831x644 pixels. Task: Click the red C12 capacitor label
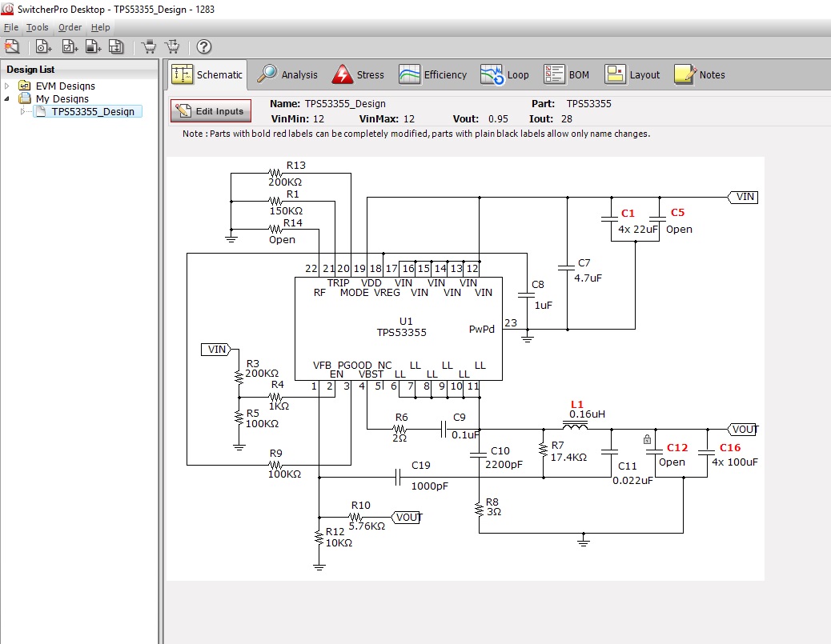(x=677, y=447)
